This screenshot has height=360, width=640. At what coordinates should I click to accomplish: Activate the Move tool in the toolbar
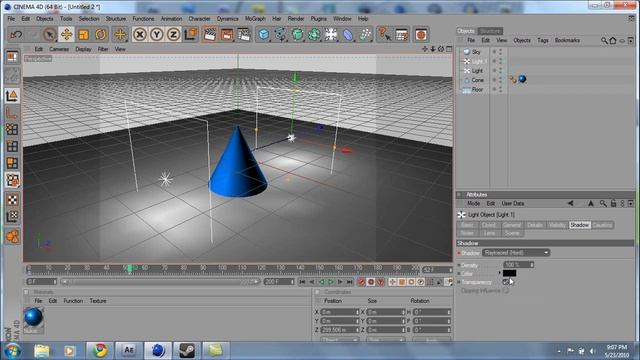point(67,35)
